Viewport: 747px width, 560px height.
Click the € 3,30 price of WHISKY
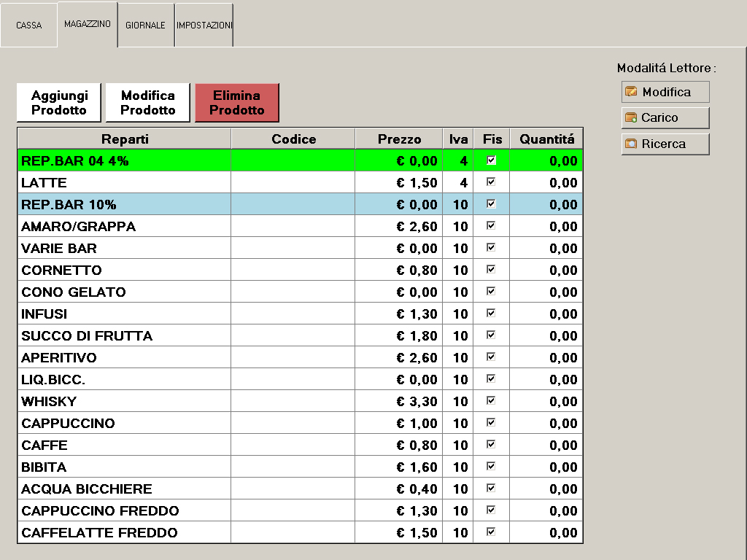pos(417,402)
